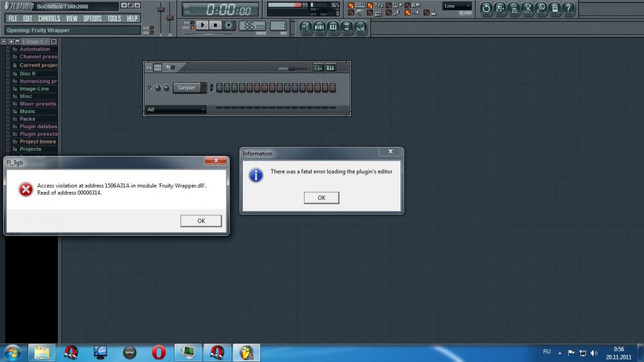Viewport: 644px width, 362px height.
Task: Open the project info document icon
Action: [x=555, y=8]
